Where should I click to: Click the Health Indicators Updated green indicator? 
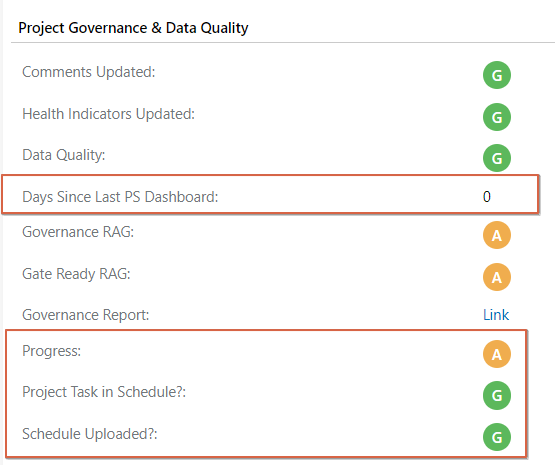coord(497,117)
